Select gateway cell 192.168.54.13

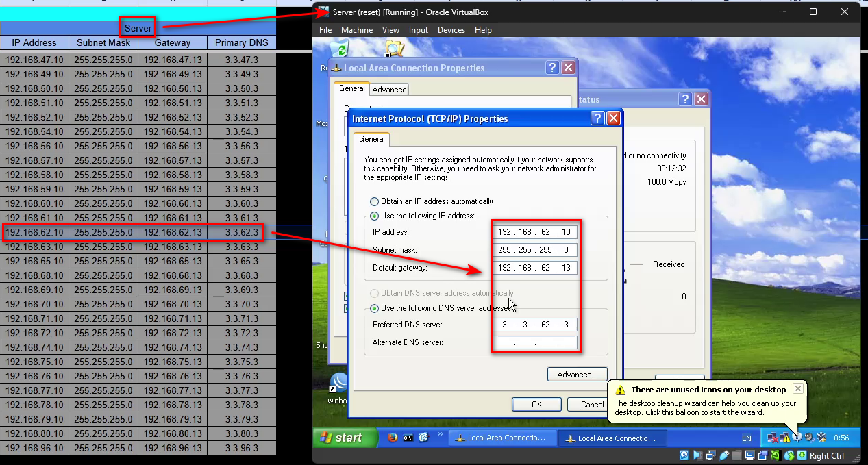[x=173, y=132]
